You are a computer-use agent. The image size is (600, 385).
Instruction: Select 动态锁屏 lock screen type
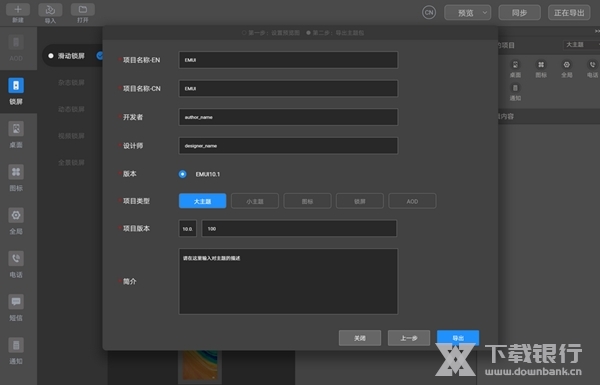pyautogui.click(x=71, y=109)
